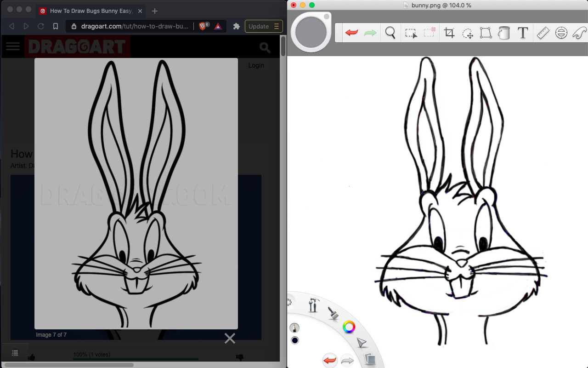
Task: Open the Brave Rewards triangle icon
Action: pyautogui.click(x=218, y=26)
